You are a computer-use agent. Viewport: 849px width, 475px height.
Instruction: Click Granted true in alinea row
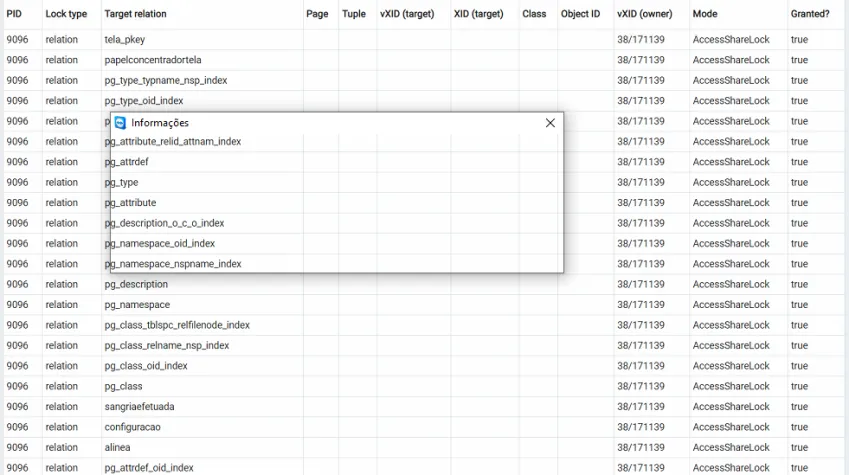click(x=799, y=447)
